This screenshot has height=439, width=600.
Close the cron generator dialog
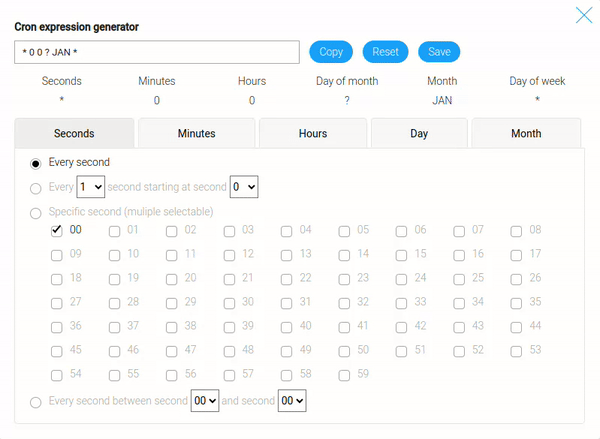pyautogui.click(x=583, y=15)
